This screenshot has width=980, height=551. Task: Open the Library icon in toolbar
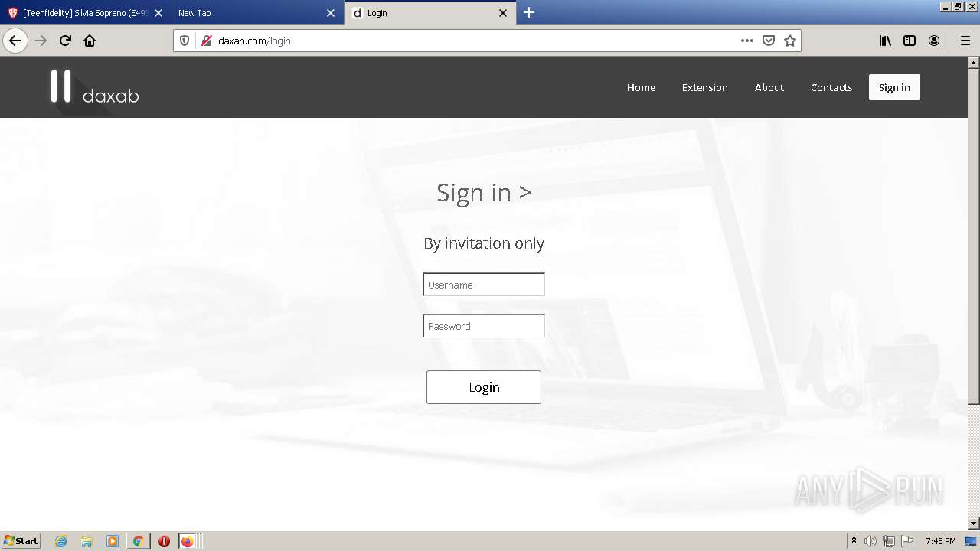click(885, 41)
